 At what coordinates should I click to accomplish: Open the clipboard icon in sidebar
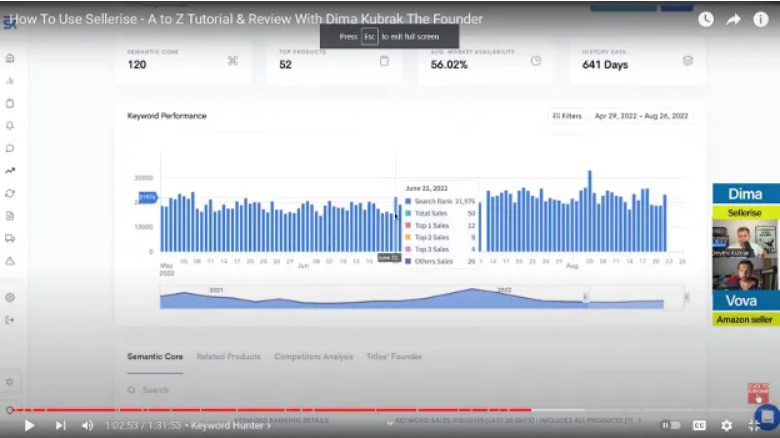10,103
